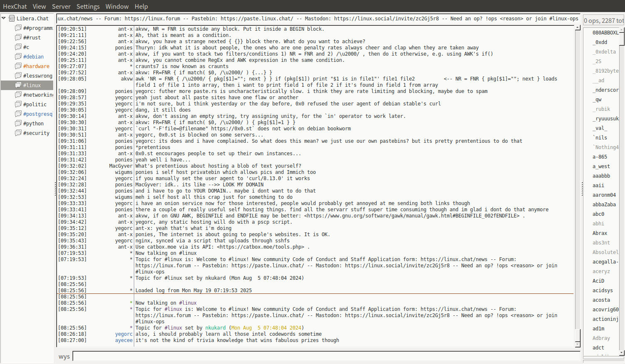Viewport: 625px width, 364px height.
Task: Open the View menu
Action: (39, 6)
